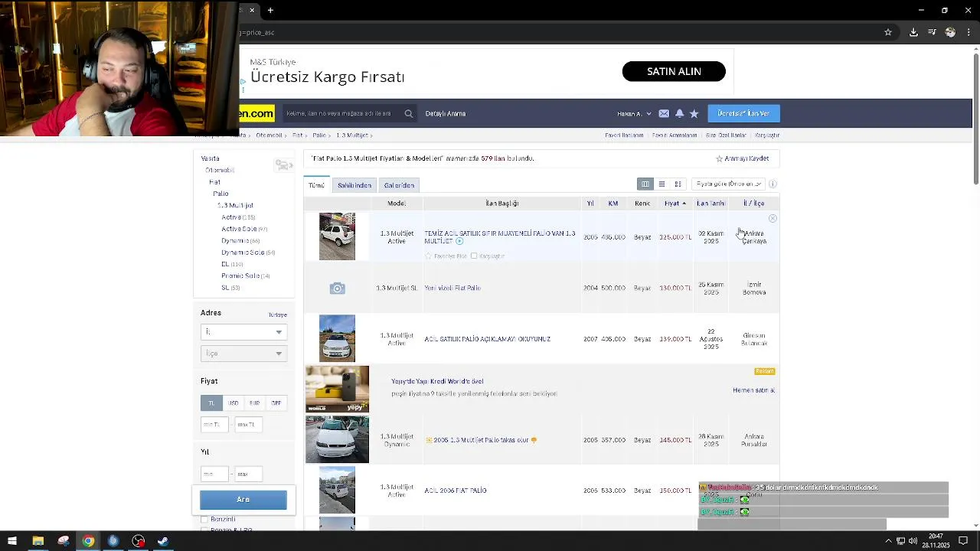Sort by İlan Tarihi column header
The height and width of the screenshot is (551, 980).
(710, 203)
